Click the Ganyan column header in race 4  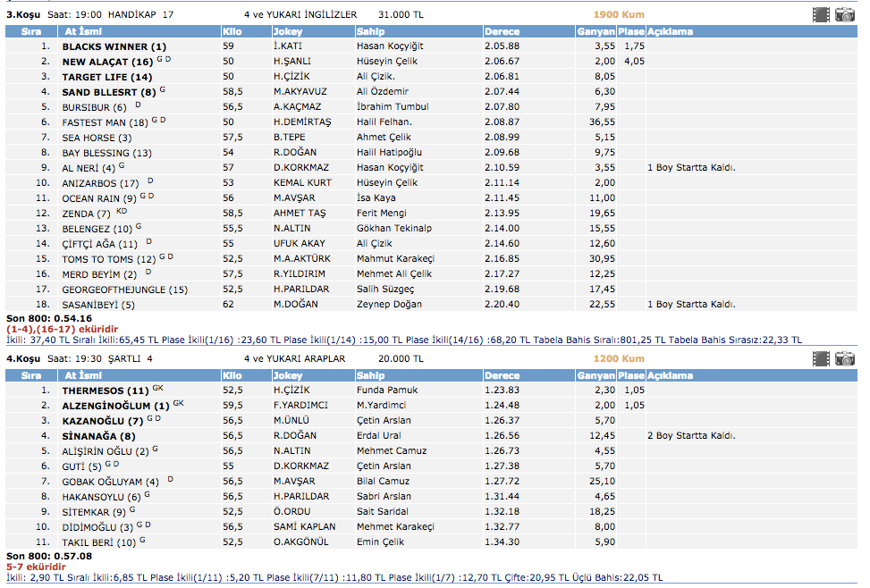(595, 375)
